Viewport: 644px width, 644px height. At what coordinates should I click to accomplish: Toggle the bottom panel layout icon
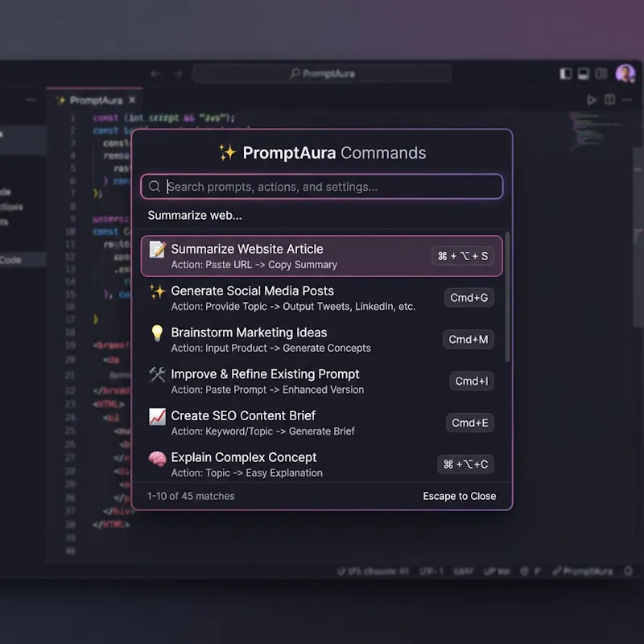[x=583, y=73]
